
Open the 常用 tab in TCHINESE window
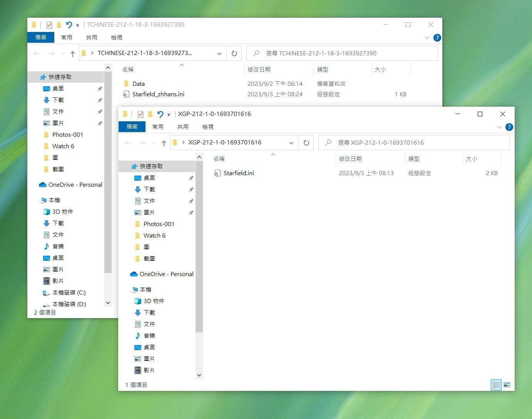tap(67, 37)
